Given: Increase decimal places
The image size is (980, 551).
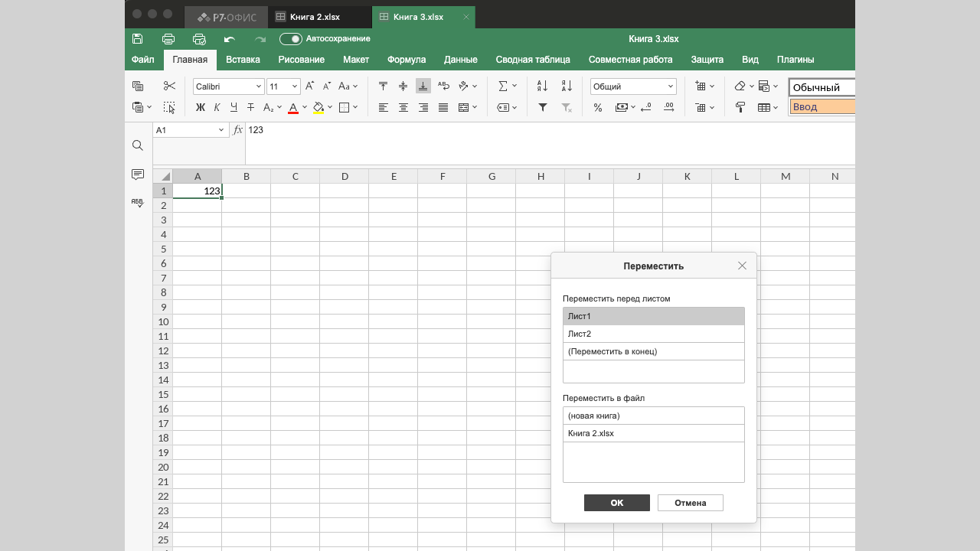Looking at the screenshot, I should (x=669, y=108).
